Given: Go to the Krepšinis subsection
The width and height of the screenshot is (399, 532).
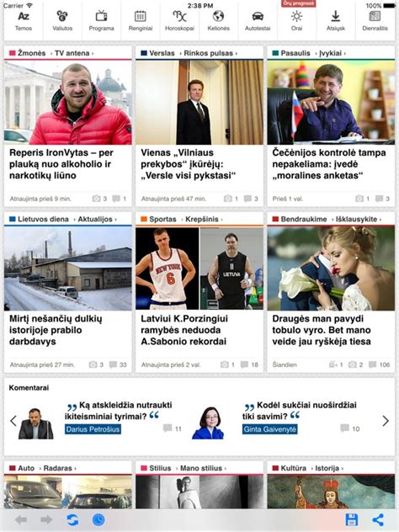Looking at the screenshot, I should pyautogui.click(x=202, y=219).
